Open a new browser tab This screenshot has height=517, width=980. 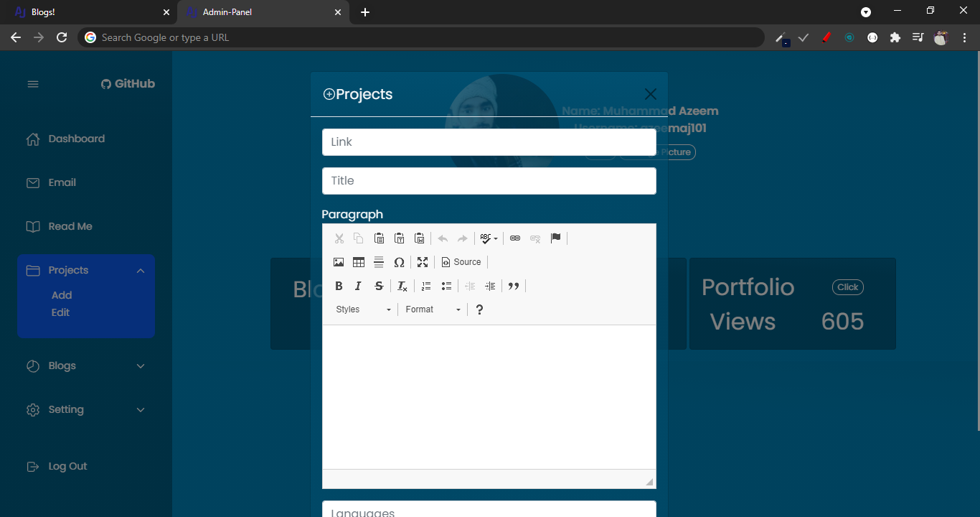[x=365, y=12]
